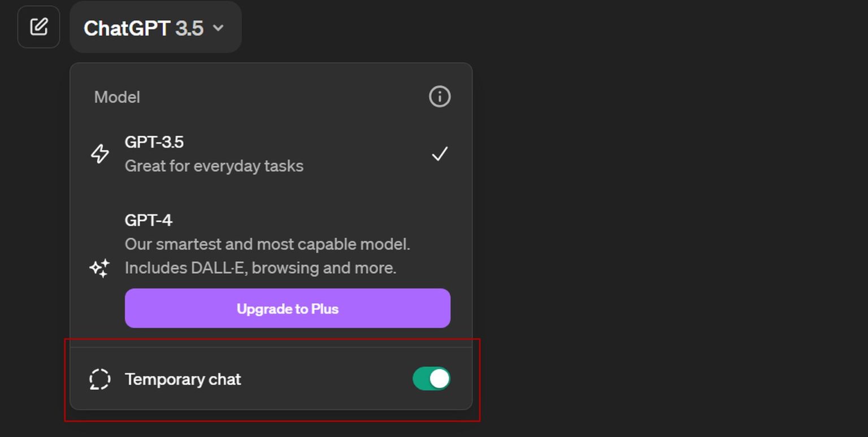
Task: Open the ChatGPT 3.5 model dropdown
Action: click(155, 27)
